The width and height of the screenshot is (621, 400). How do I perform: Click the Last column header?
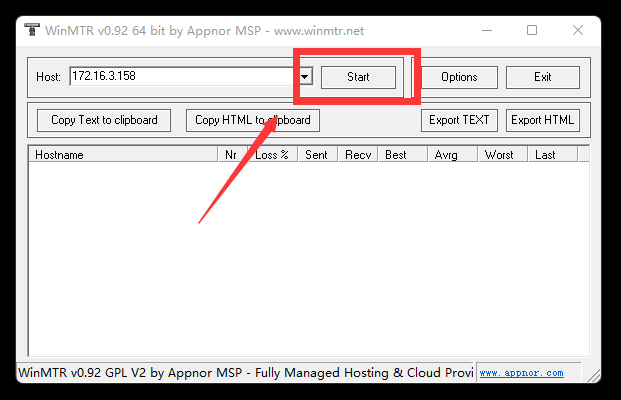click(x=553, y=154)
